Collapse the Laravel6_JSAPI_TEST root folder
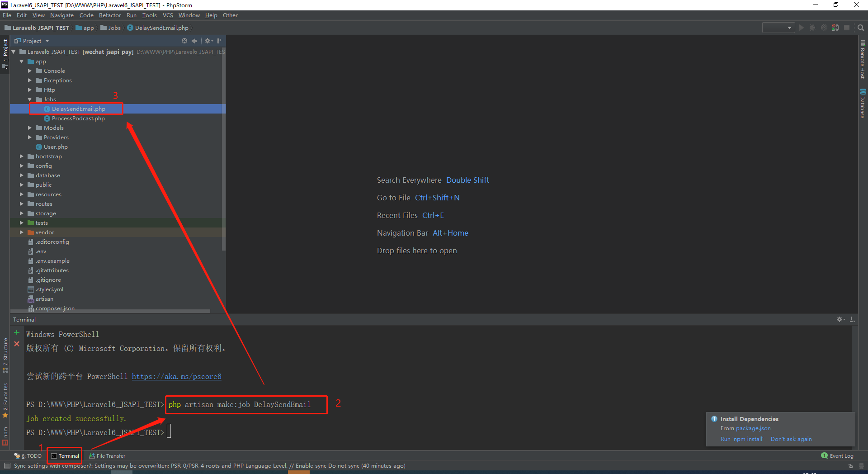 click(14, 52)
